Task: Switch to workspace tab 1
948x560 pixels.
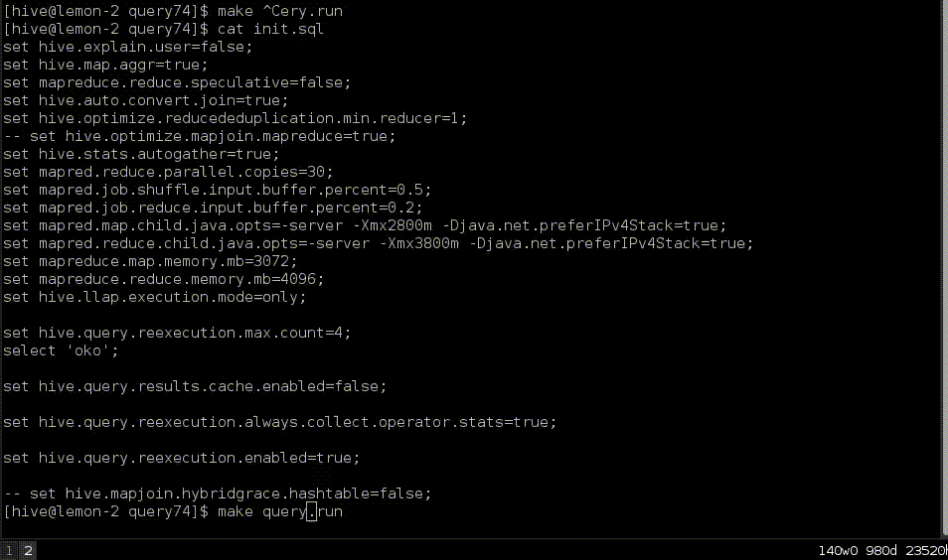Action: point(9,550)
